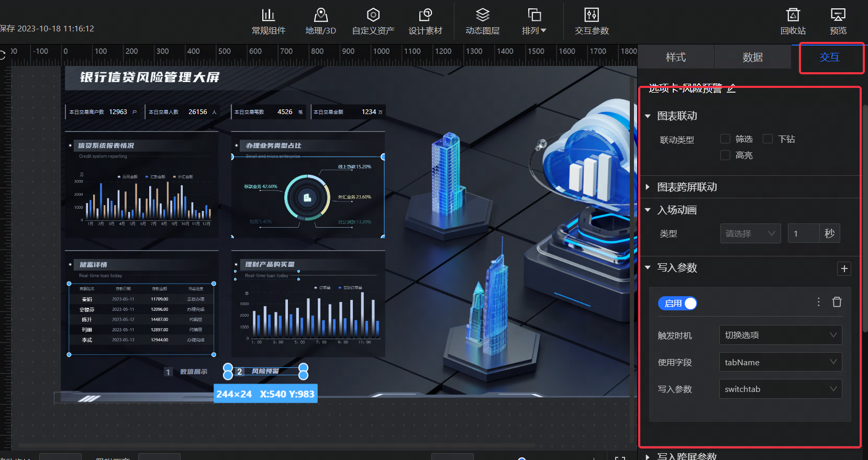Add a new 写入参数 with plus button

pos(844,268)
